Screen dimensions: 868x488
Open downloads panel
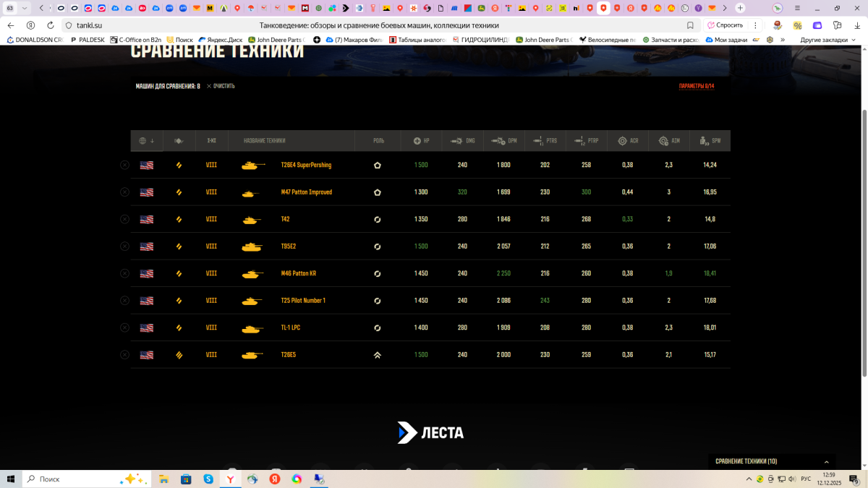pyautogui.click(x=857, y=25)
